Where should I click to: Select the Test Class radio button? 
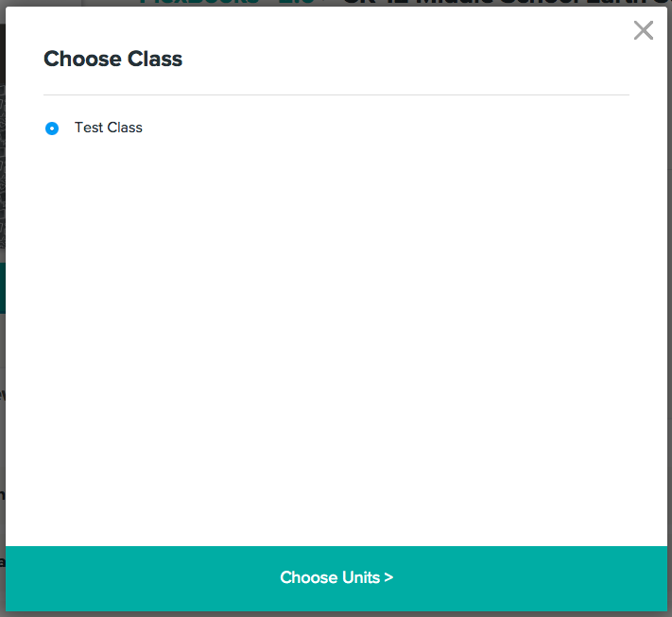pyautogui.click(x=52, y=129)
